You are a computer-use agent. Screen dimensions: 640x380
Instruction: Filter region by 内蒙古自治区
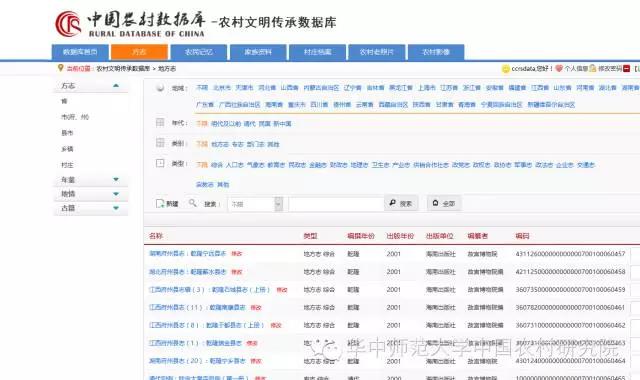coord(321,88)
